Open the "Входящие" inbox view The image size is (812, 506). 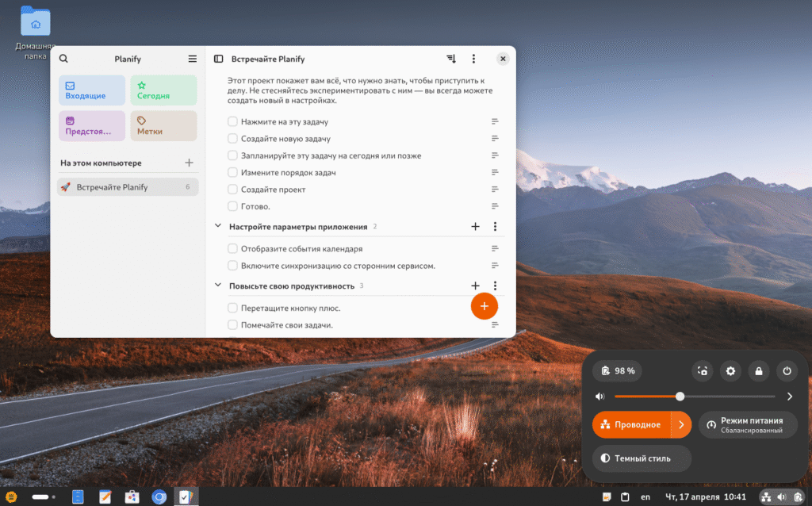[x=91, y=90]
